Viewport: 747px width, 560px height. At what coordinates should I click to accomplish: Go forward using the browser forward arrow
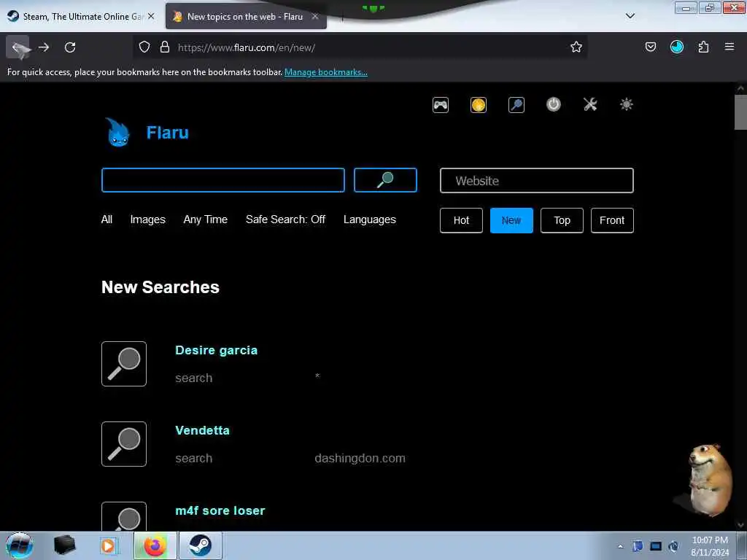click(44, 47)
